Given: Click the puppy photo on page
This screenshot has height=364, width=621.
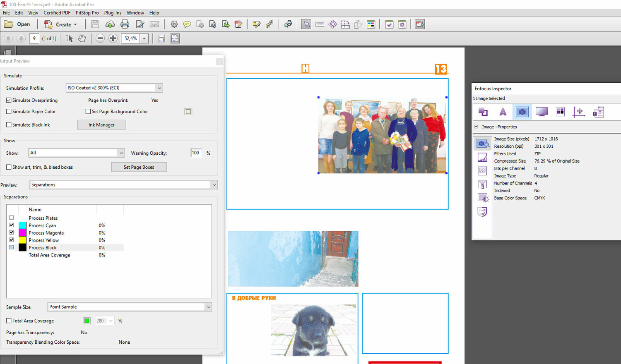Looking at the screenshot, I should [313, 330].
